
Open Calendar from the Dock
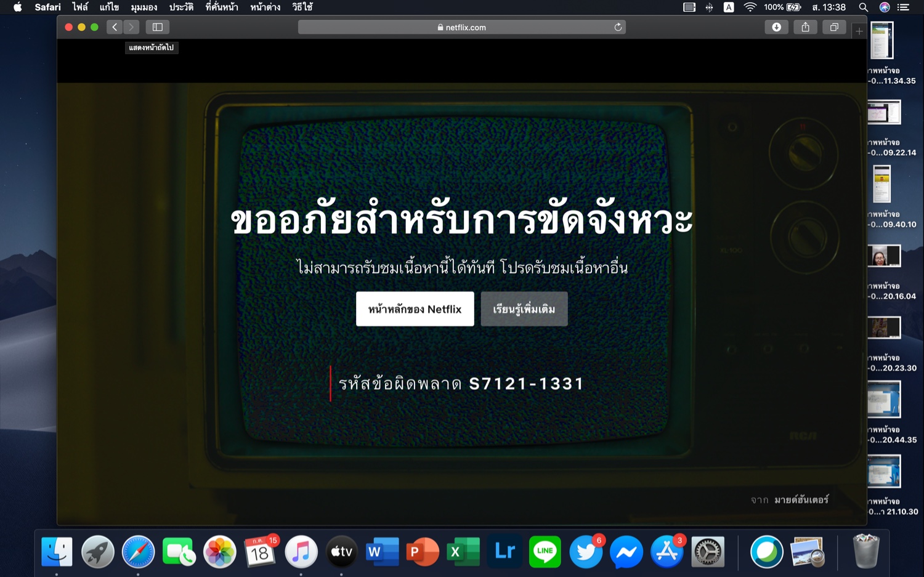point(260,552)
